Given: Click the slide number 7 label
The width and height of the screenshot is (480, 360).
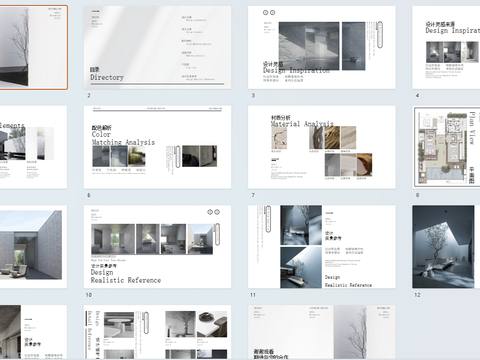Looking at the screenshot, I should pyautogui.click(x=253, y=195).
